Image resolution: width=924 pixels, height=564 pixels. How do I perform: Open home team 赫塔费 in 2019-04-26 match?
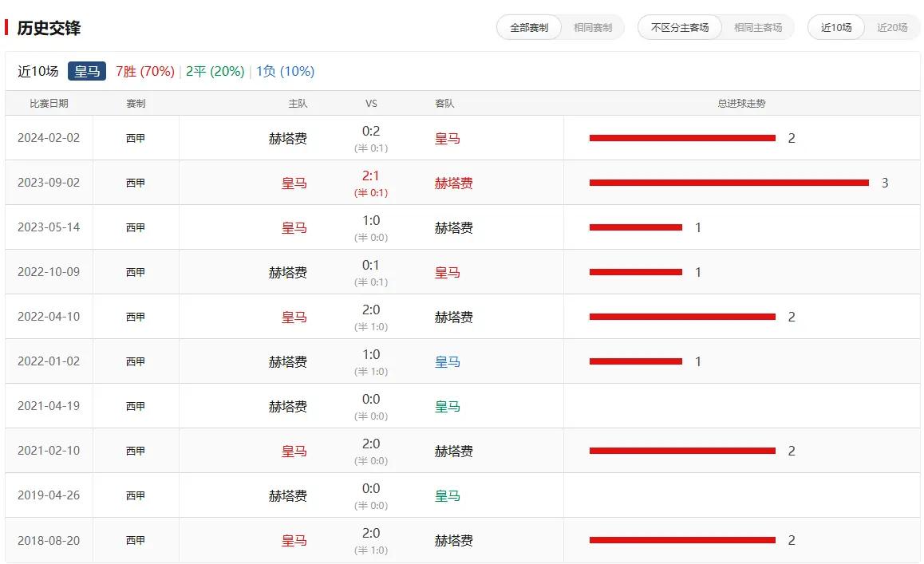point(287,496)
